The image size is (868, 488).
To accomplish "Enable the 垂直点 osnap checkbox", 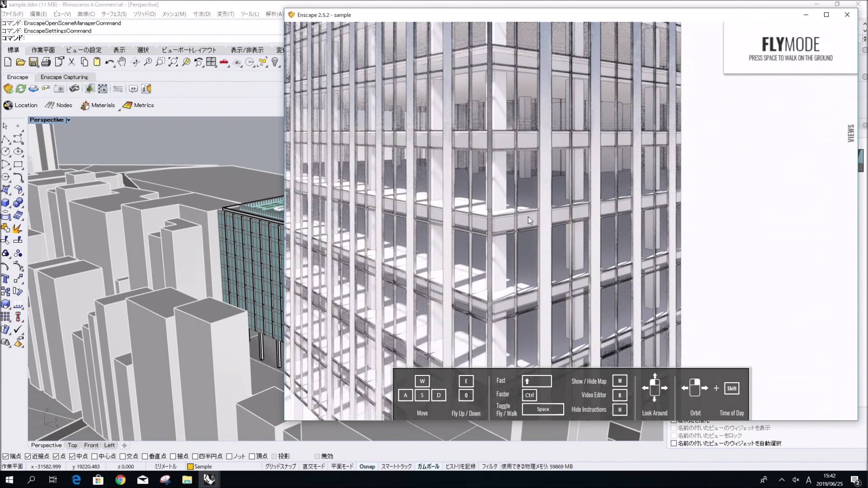I will 145,456.
